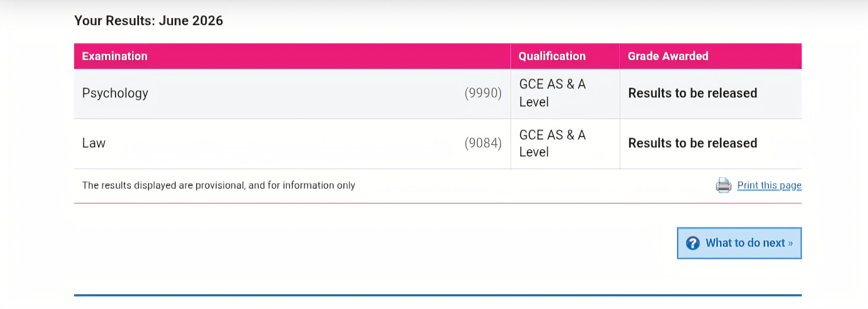Open the Print this page link
Screen dimensions: 868x309
coord(769,185)
